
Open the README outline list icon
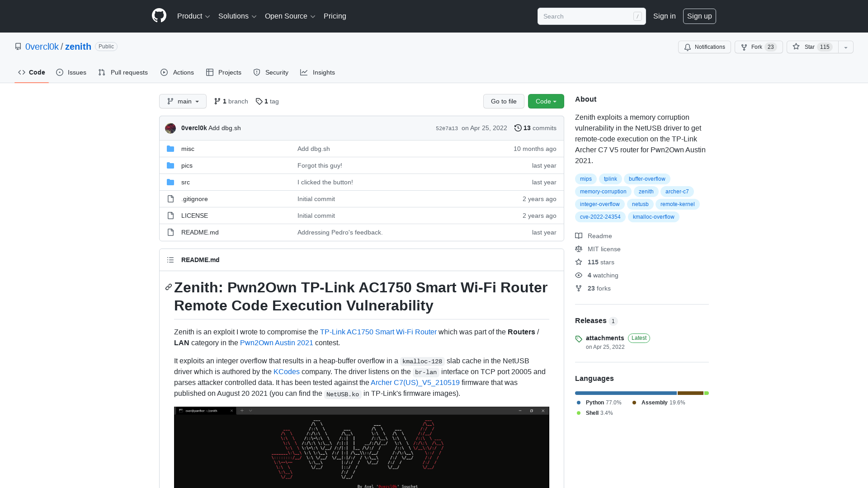pos(170,260)
